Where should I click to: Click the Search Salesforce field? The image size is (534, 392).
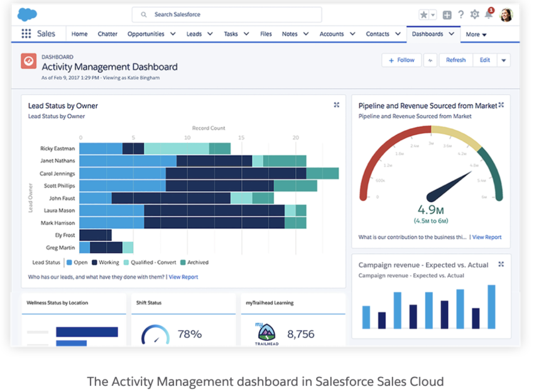(227, 14)
